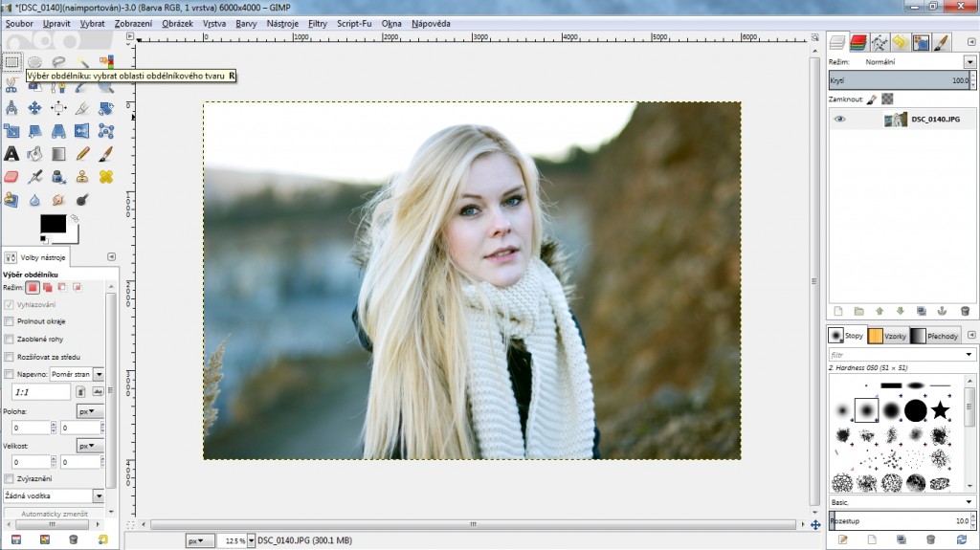This screenshot has height=550, width=980.
Task: Open the Soubor menu
Action: (x=19, y=24)
